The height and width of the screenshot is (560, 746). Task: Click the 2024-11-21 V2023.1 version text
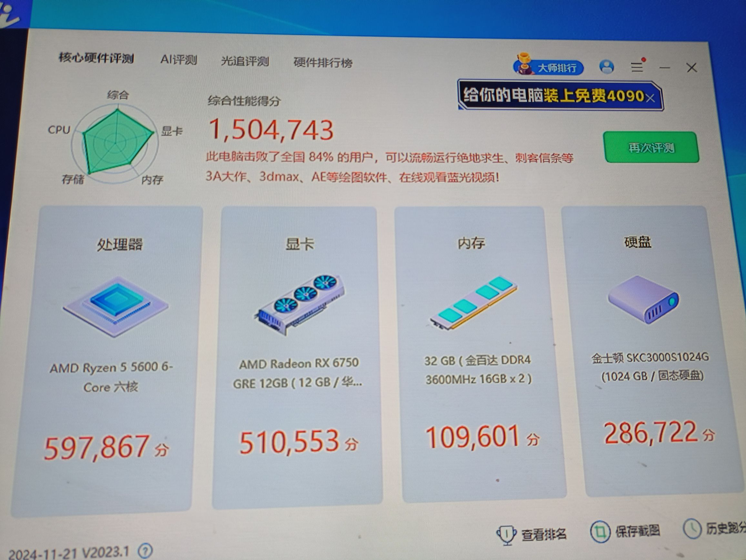[x=69, y=553]
